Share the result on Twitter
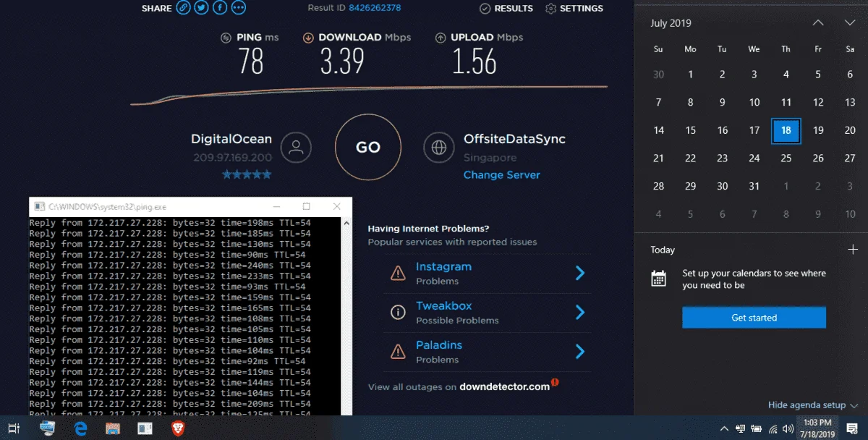Image resolution: width=868 pixels, height=440 pixels. pos(202,8)
